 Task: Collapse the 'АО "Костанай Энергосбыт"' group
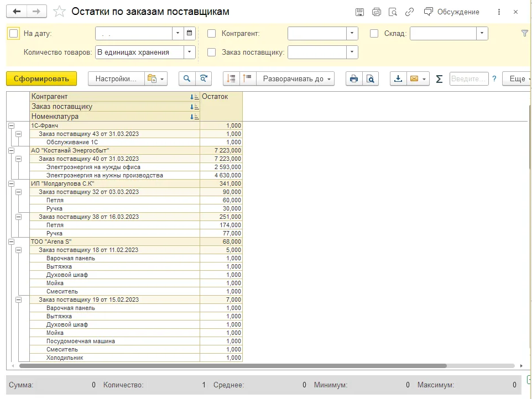pyautogui.click(x=11, y=150)
